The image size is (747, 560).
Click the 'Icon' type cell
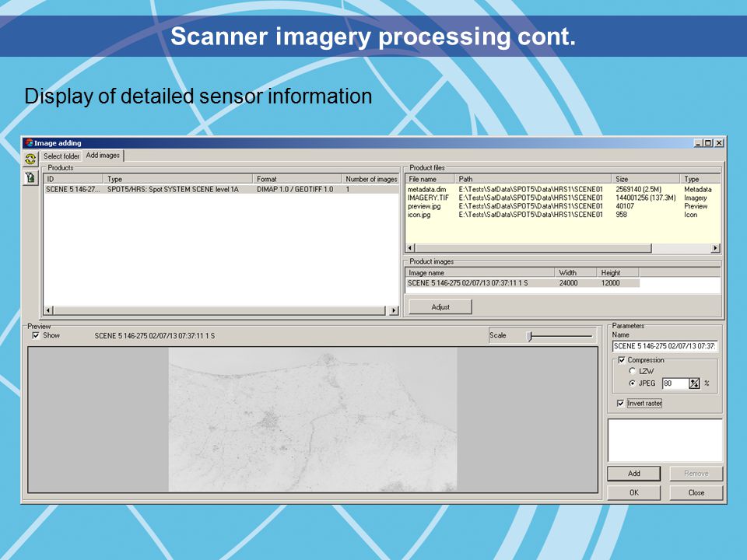[x=691, y=215]
